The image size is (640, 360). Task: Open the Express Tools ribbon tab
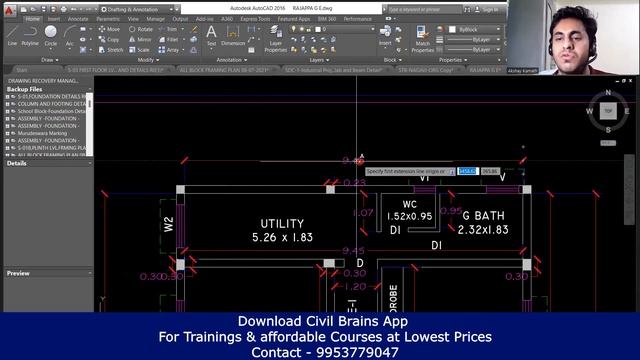[x=255, y=19]
